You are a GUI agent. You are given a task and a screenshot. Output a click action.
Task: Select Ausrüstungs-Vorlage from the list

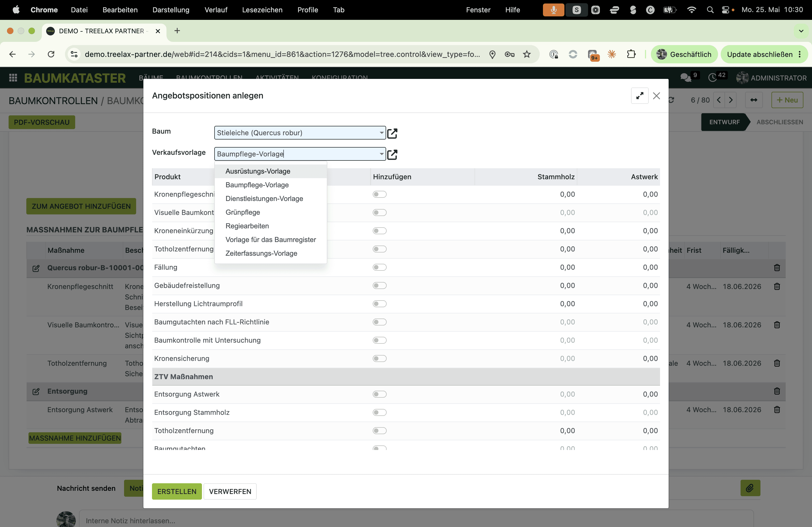tap(271, 171)
